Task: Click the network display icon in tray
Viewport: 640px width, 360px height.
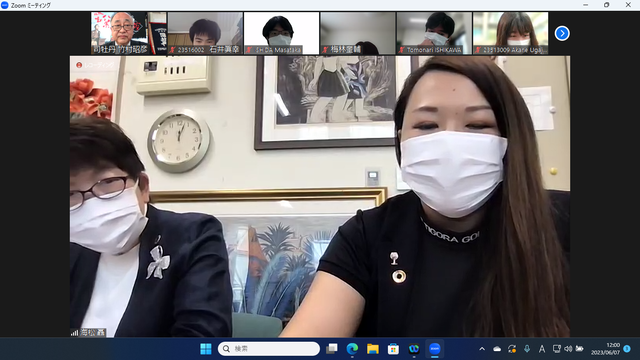Action: [556, 349]
